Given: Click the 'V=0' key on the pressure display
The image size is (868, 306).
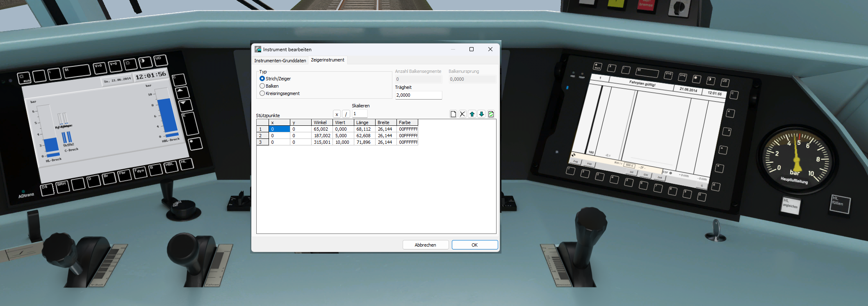Looking at the screenshot, I should (115, 66).
